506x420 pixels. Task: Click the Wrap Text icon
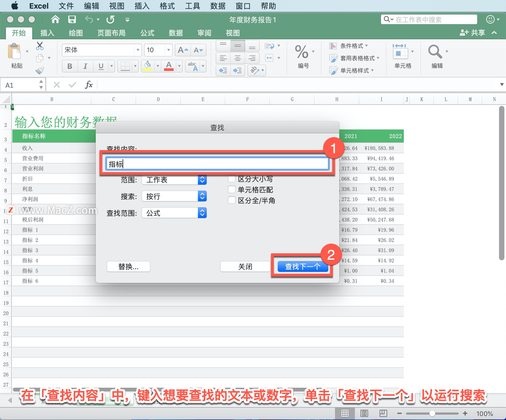270,46
